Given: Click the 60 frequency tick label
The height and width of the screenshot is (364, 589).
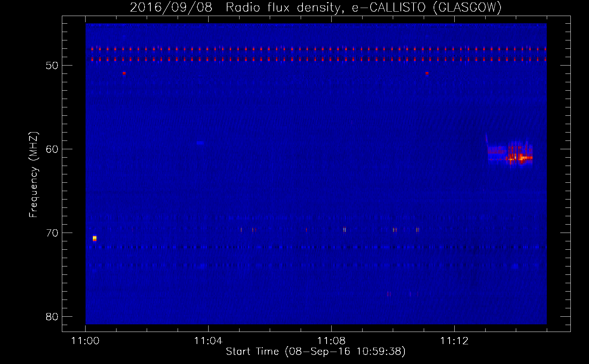Looking at the screenshot, I should (x=52, y=149).
